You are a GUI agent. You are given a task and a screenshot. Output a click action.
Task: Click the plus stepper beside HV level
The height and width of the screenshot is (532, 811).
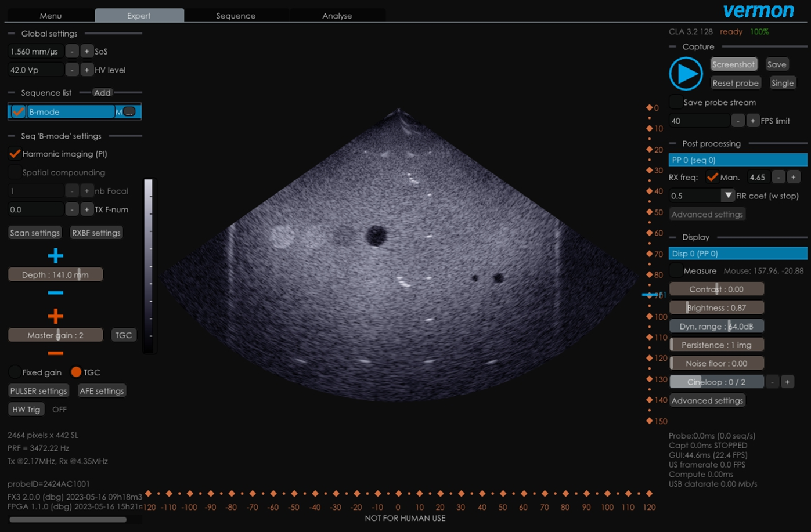(x=86, y=70)
